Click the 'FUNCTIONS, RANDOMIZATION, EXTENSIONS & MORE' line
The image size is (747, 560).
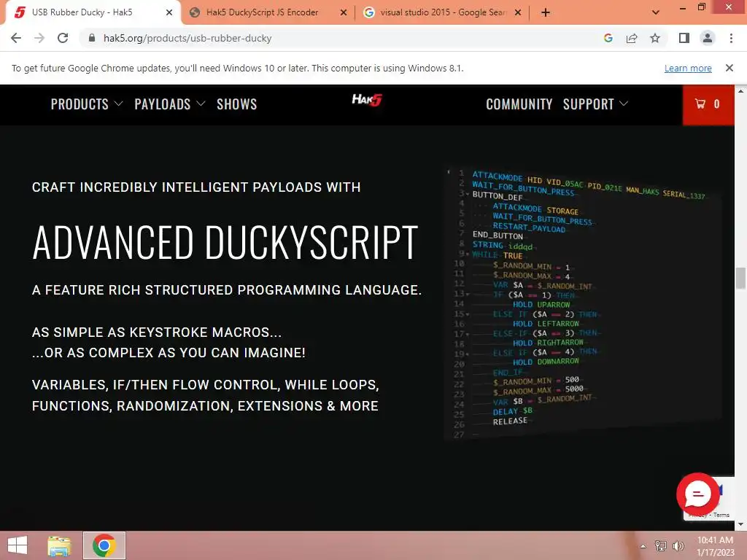pos(205,405)
